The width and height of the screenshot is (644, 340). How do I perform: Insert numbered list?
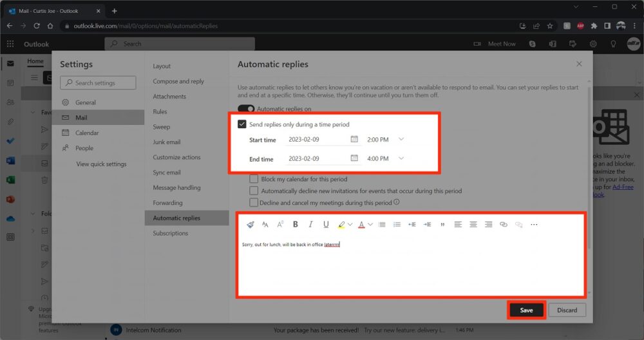point(397,224)
